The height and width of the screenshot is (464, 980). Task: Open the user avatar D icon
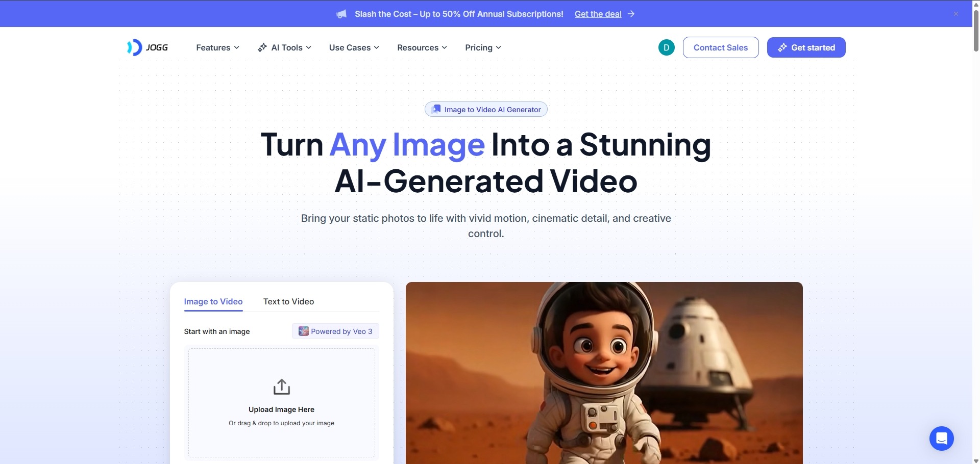point(667,47)
